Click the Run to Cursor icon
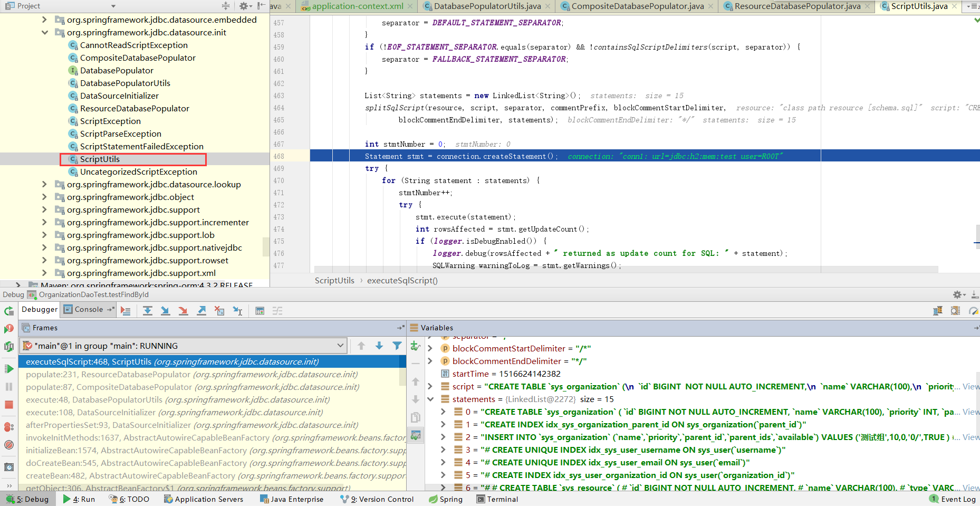The height and width of the screenshot is (506, 980). pos(237,311)
